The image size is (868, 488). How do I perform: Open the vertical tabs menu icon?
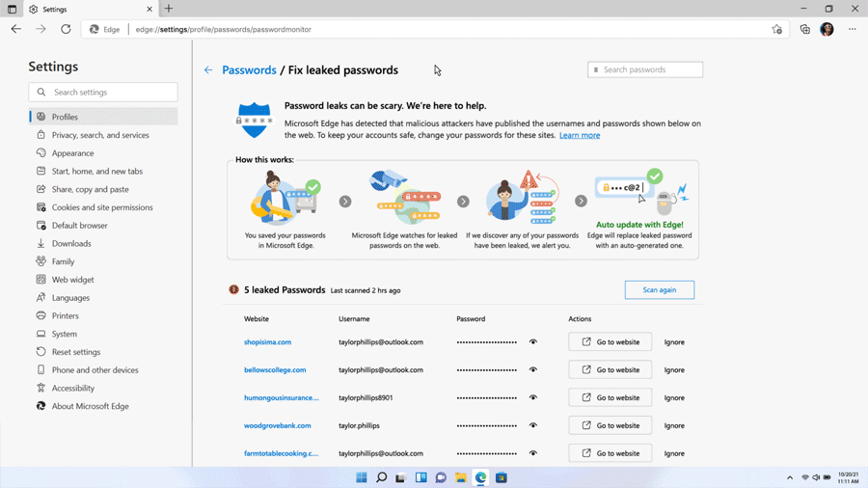tap(12, 10)
